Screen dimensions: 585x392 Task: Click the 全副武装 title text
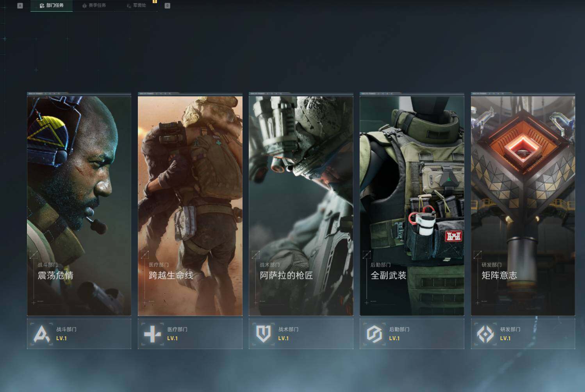coord(389,275)
